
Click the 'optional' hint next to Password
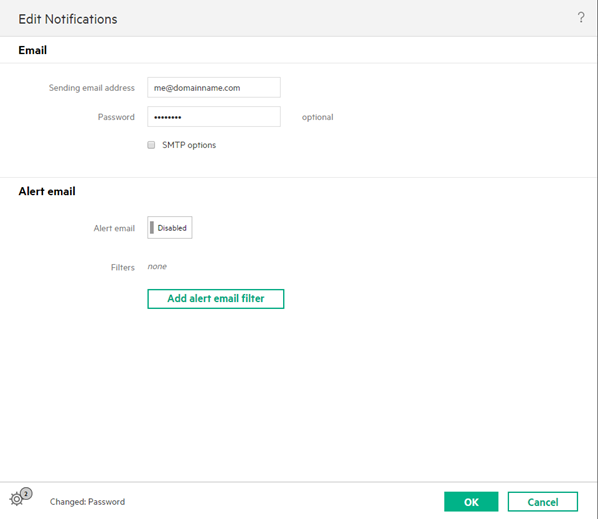(x=317, y=117)
